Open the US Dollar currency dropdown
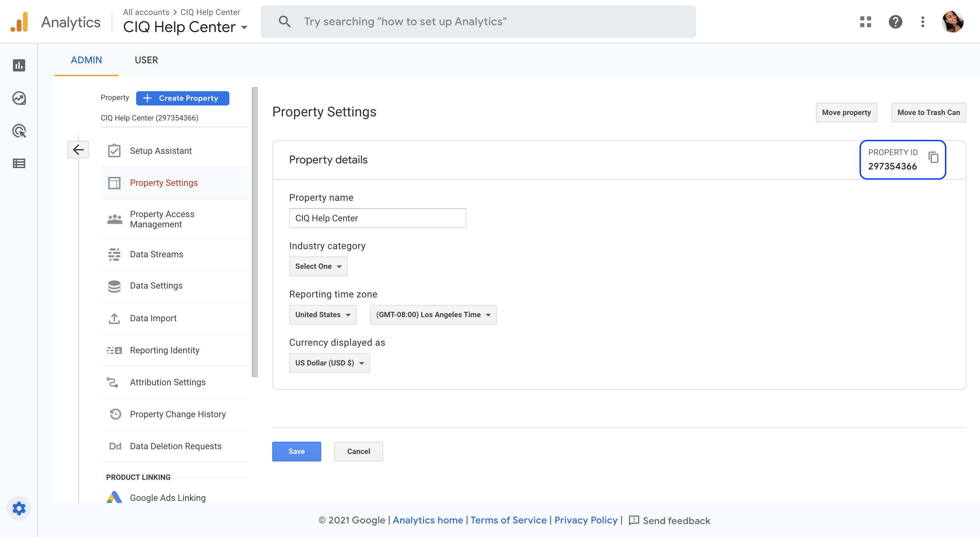 point(329,363)
